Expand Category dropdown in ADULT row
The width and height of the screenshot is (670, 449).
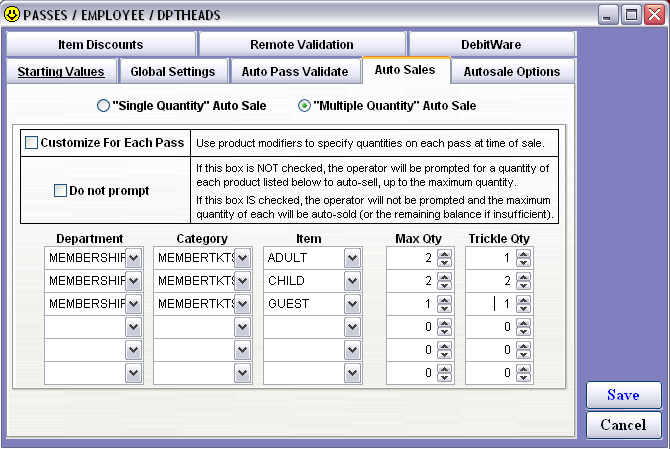tap(243, 258)
